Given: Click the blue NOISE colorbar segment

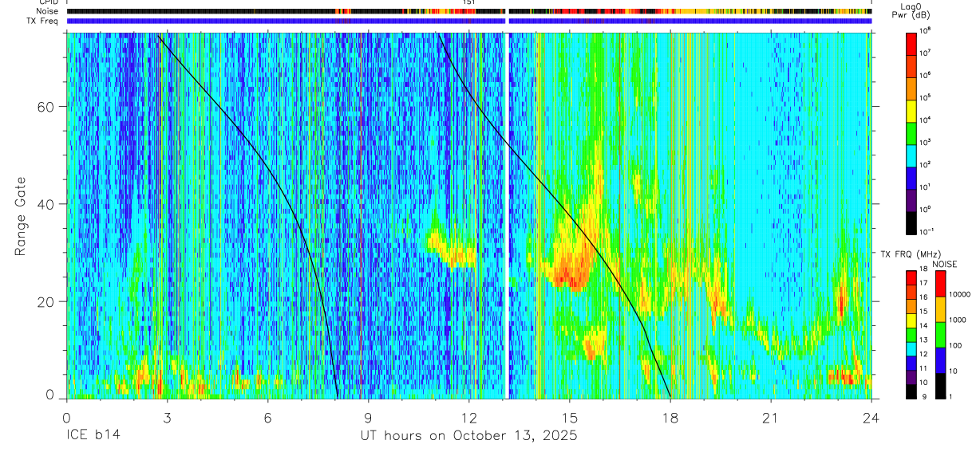Looking at the screenshot, I should click(x=940, y=360).
